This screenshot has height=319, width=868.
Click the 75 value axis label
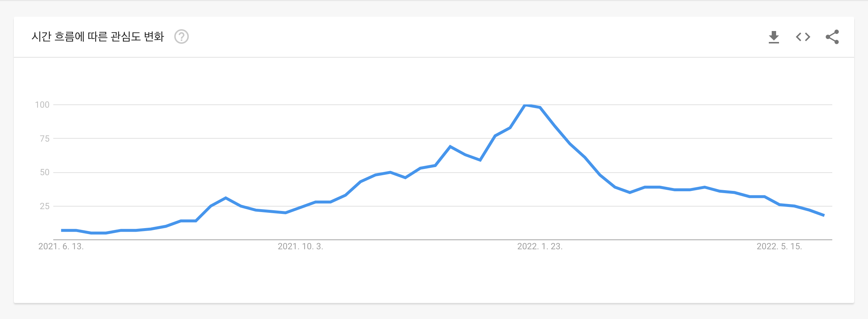click(x=44, y=139)
